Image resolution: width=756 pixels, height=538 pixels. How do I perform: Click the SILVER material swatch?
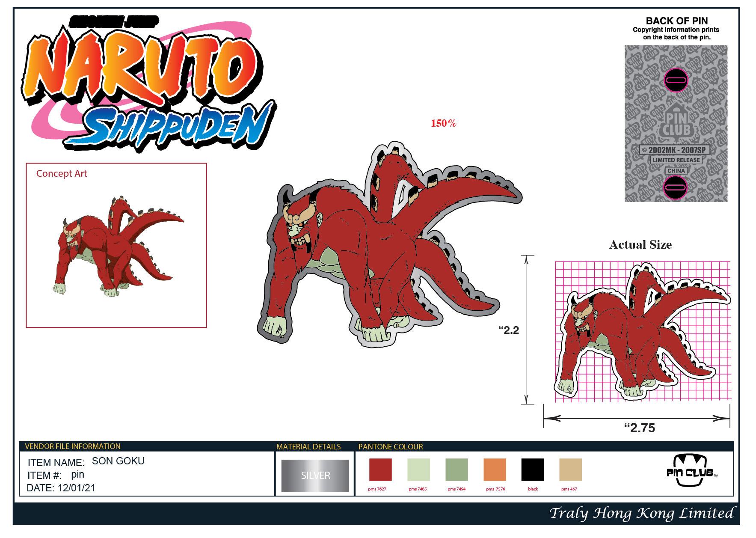point(315,476)
